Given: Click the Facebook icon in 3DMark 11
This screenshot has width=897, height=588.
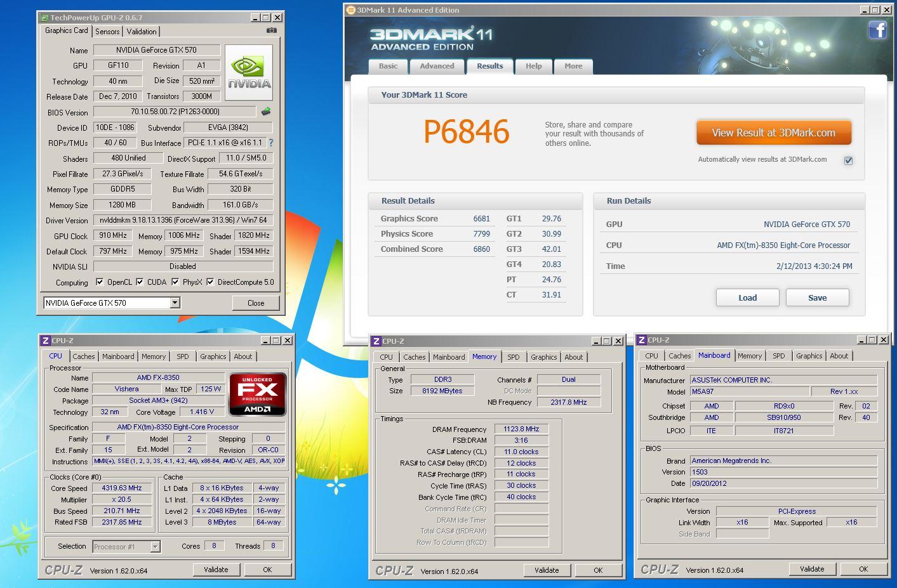Looking at the screenshot, I should click(x=877, y=30).
